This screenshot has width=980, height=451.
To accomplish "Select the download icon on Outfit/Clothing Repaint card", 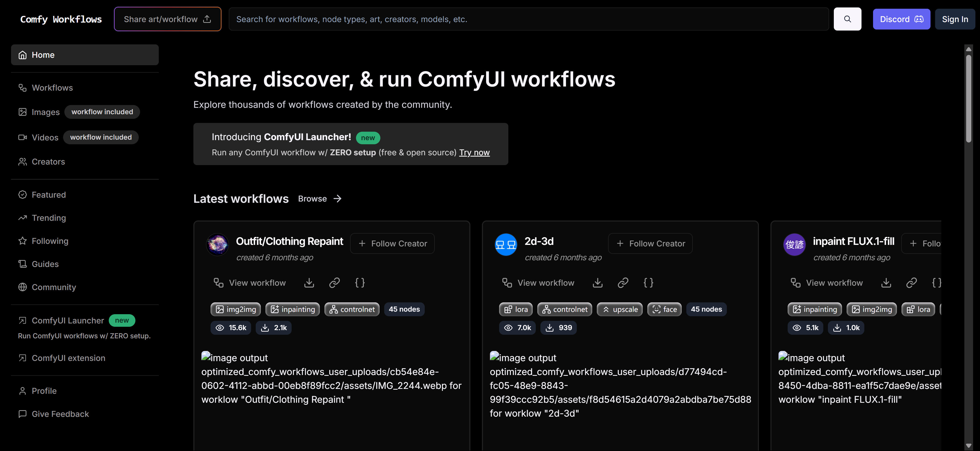I will 309,282.
